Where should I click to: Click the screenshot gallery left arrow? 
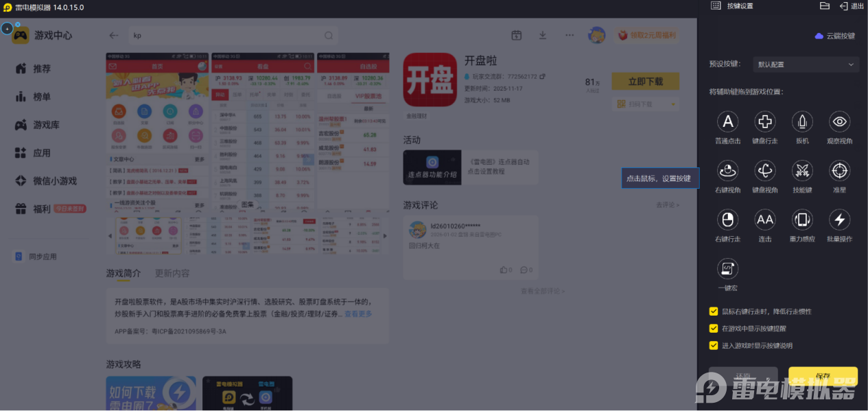[110, 235]
